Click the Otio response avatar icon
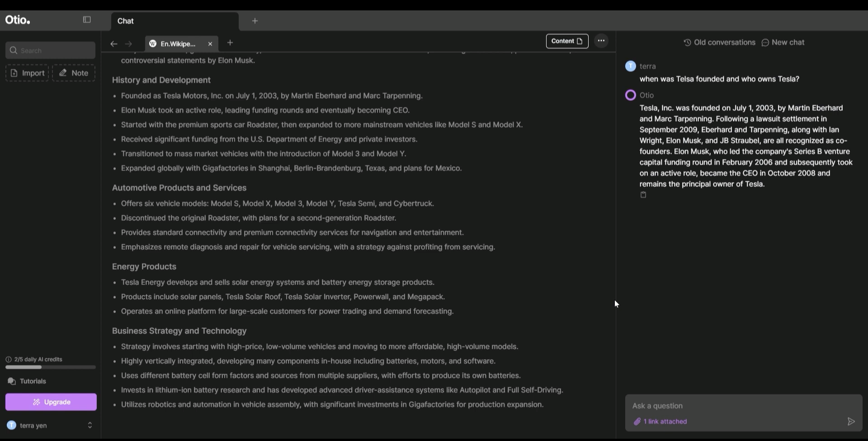Image resolution: width=868 pixels, height=441 pixels. (x=631, y=95)
